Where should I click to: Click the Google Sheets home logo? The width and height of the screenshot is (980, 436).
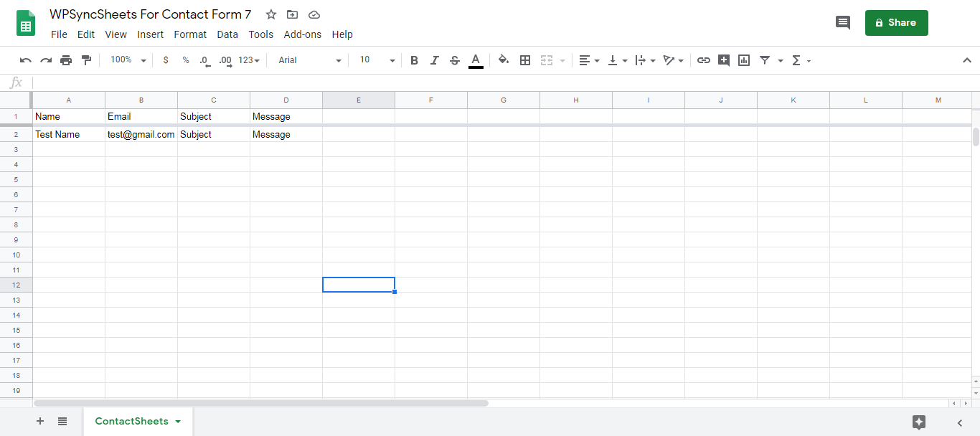tap(26, 23)
